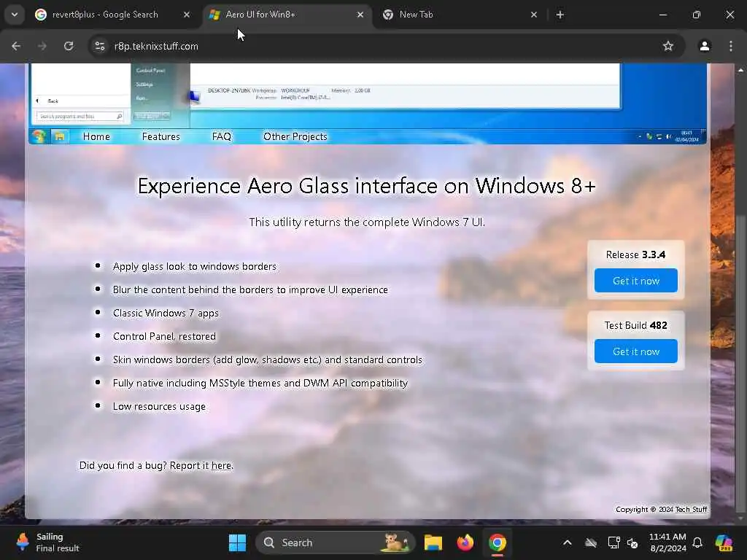Click the scrollbar up arrow
Image resolution: width=747 pixels, height=560 pixels.
pyautogui.click(x=740, y=70)
